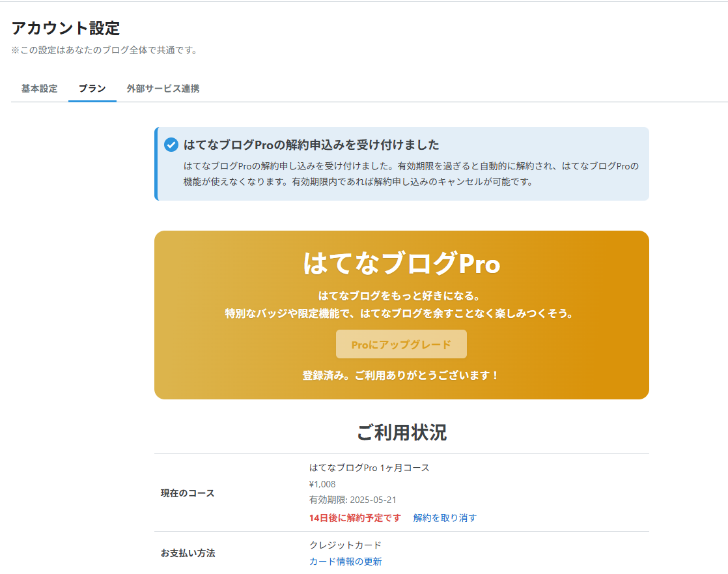The image size is (728, 574).
Task: Click the ※この設定はあなたのブログ全体で共通です note
Action: tap(105, 50)
